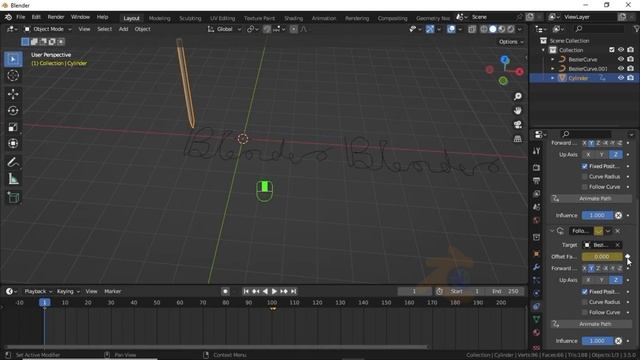Open the Render menu

coord(56,17)
